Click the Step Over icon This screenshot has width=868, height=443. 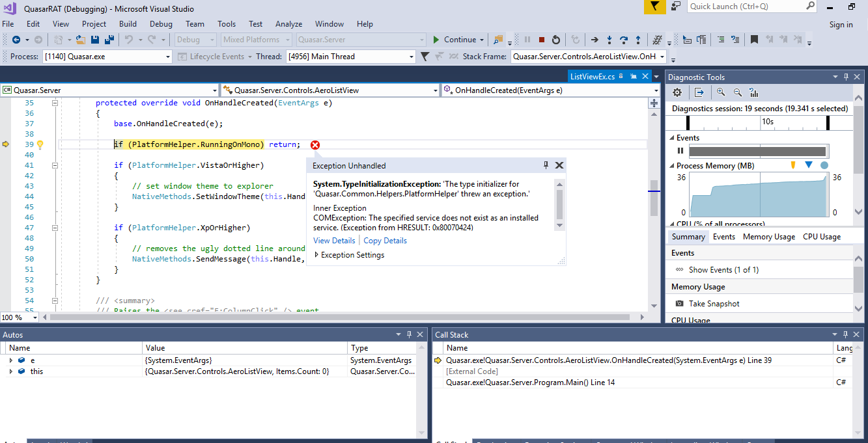coord(624,40)
